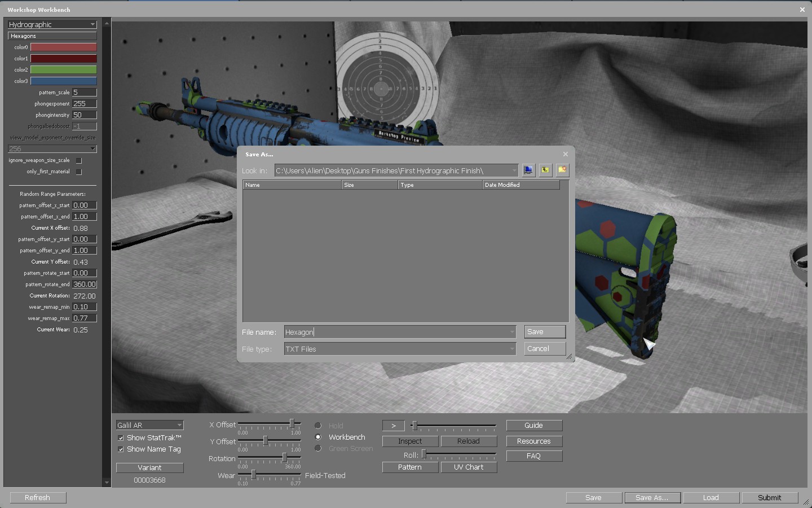The image size is (812, 508).
Task: Click the Submit button
Action: click(x=770, y=497)
